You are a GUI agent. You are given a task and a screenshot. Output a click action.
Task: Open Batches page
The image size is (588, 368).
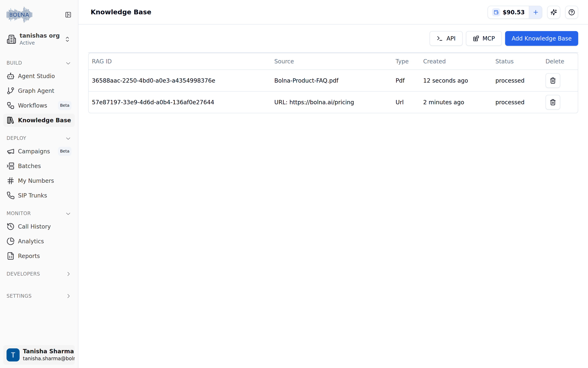pos(39,166)
